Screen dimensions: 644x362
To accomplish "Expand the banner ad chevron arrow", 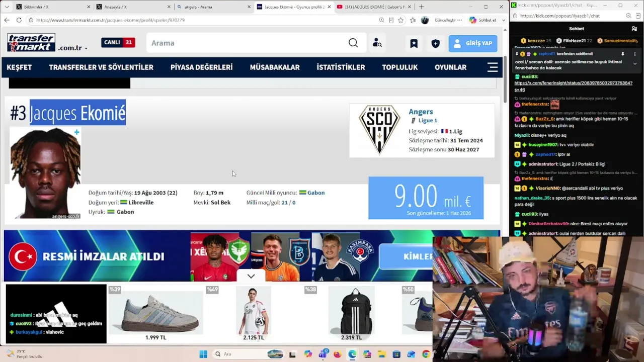I will pyautogui.click(x=251, y=277).
